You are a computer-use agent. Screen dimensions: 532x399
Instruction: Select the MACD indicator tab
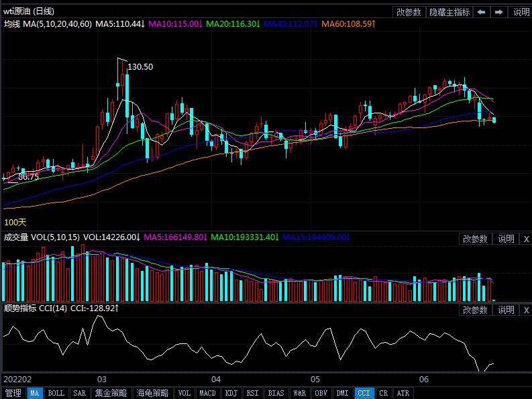point(207,393)
